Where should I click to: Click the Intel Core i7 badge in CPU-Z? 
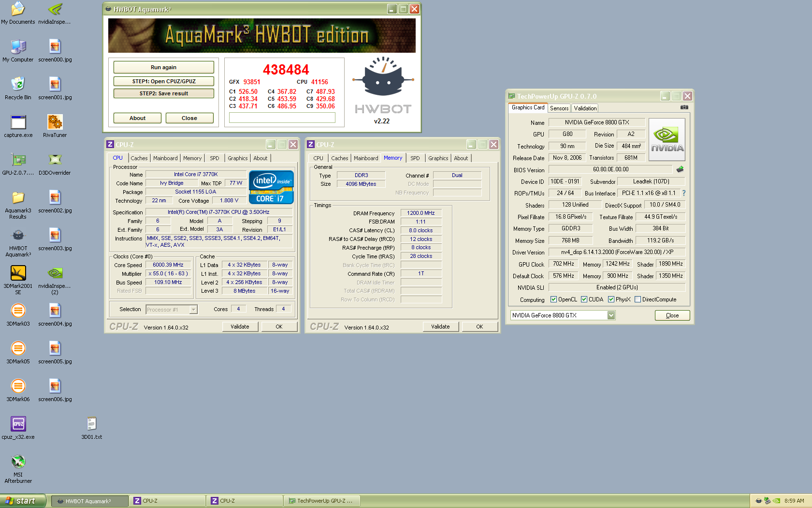(x=271, y=187)
